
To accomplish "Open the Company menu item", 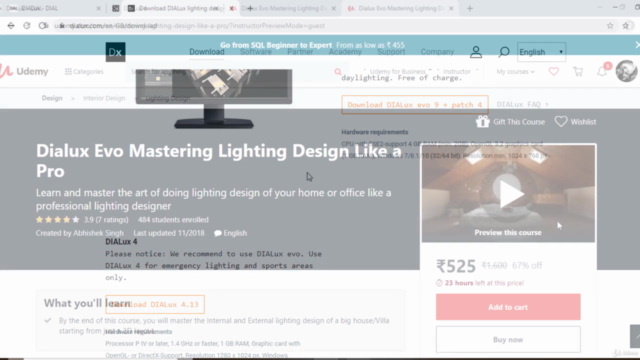I will (x=437, y=52).
